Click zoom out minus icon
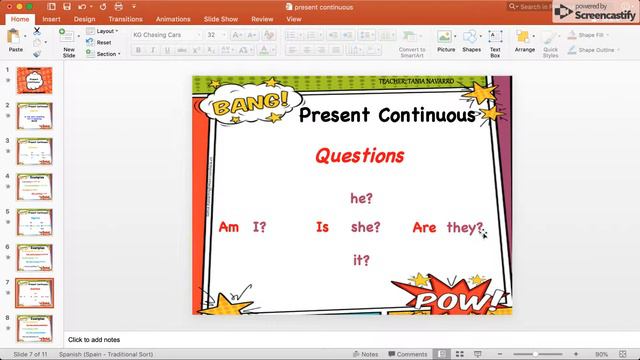Image resolution: width=640 pixels, height=360 pixels. click(500, 354)
